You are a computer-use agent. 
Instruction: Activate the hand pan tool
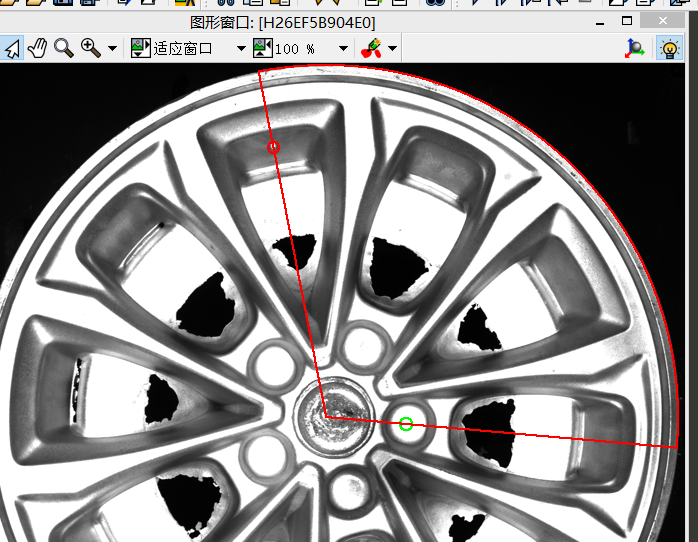coord(38,48)
